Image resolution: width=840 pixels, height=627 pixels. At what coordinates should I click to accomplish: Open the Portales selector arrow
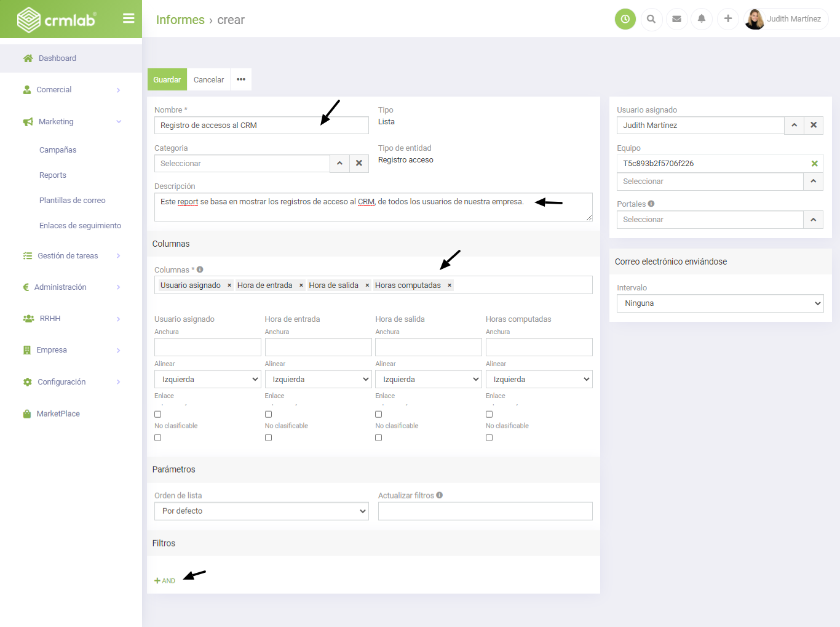[814, 220]
